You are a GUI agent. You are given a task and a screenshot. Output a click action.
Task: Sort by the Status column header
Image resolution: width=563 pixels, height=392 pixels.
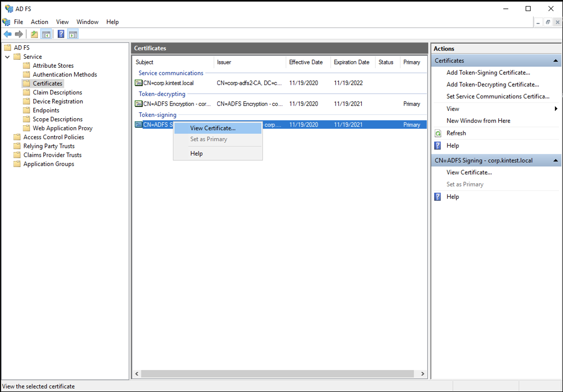[x=388, y=62]
